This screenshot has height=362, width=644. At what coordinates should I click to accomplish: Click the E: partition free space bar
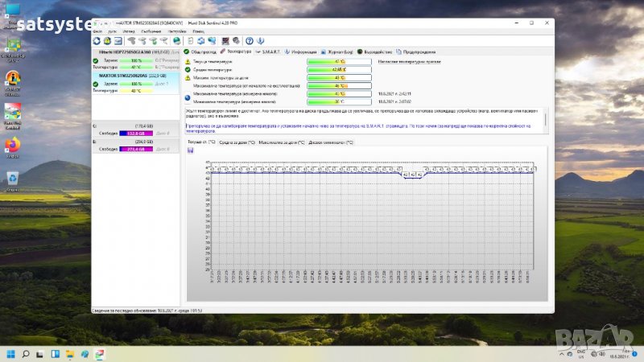coord(134,149)
